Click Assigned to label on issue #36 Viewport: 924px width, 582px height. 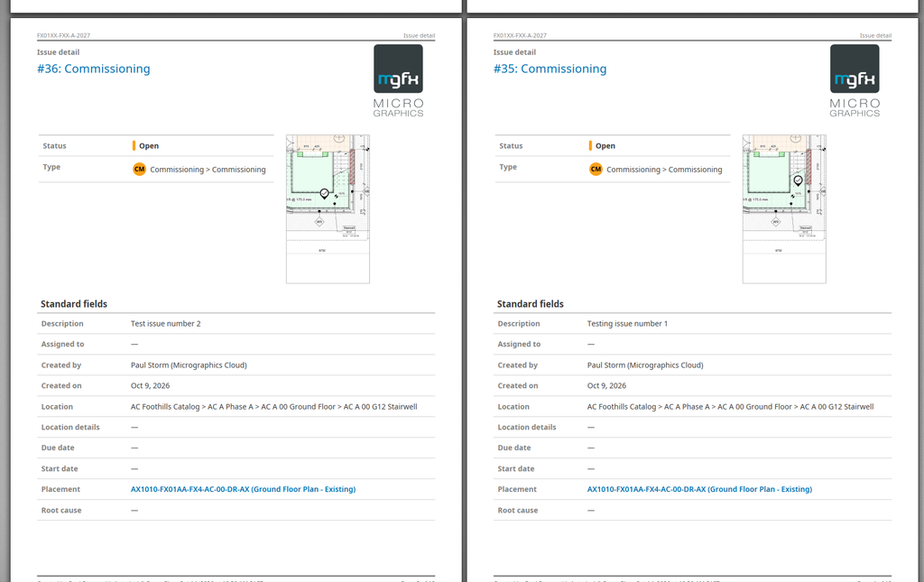[62, 344]
